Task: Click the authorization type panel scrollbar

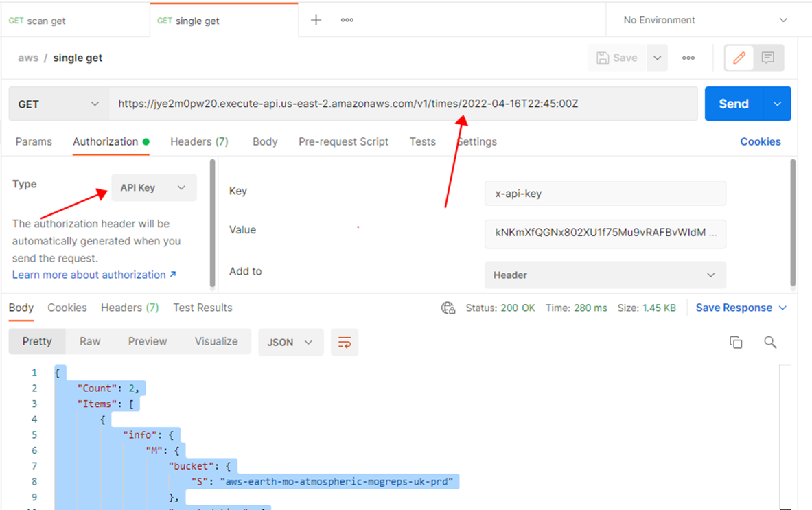Action: point(212,223)
